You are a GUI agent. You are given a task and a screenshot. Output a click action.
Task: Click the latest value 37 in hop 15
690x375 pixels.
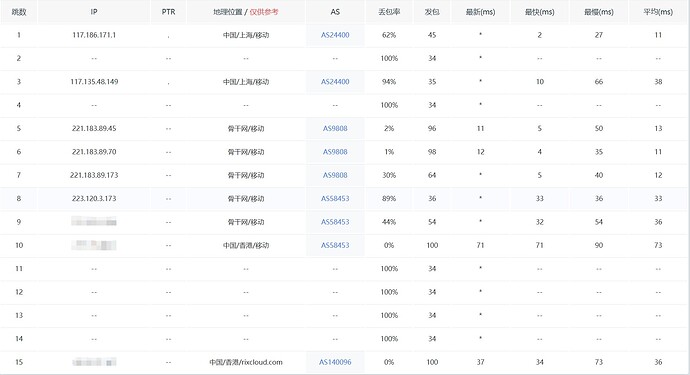coord(481,362)
